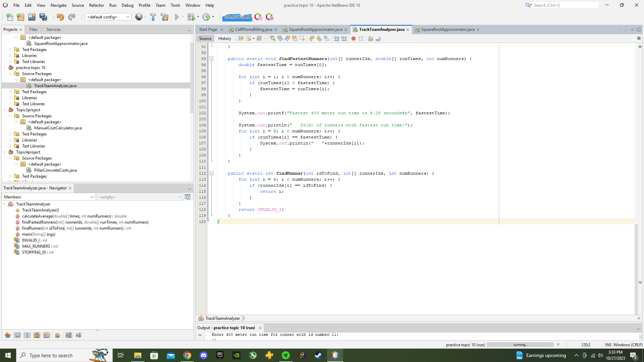This screenshot has height=362, width=644.
Task: Collapse the Topic3project tree node
Action: [4, 110]
